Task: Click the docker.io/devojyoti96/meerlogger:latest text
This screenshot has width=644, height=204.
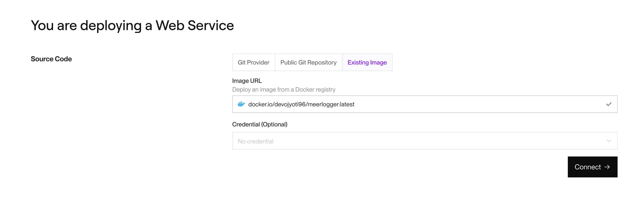Action: (301, 104)
